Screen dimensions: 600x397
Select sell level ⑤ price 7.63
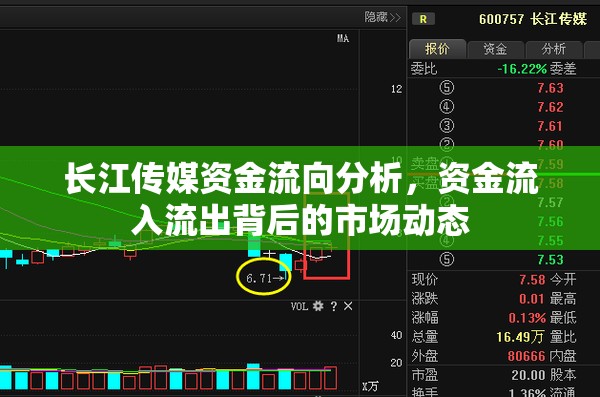[550, 88]
